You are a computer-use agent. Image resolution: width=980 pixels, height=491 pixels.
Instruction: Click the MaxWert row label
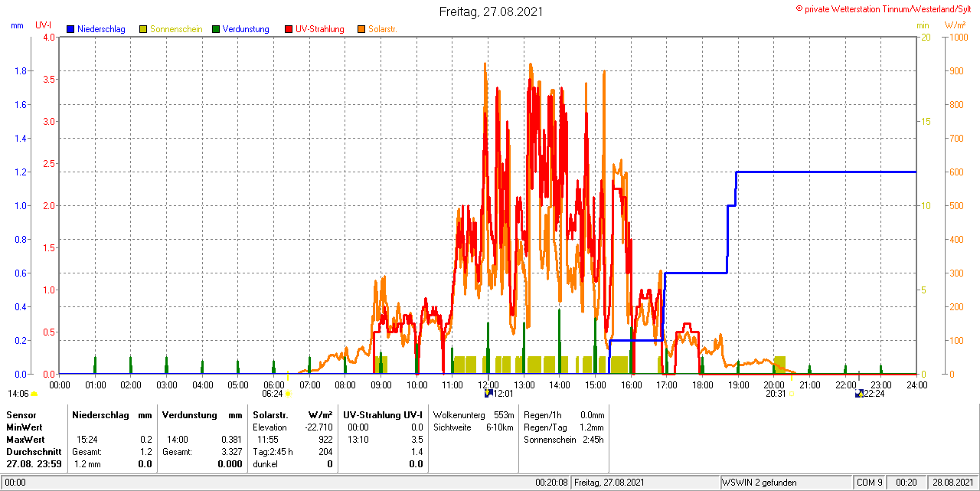25,440
